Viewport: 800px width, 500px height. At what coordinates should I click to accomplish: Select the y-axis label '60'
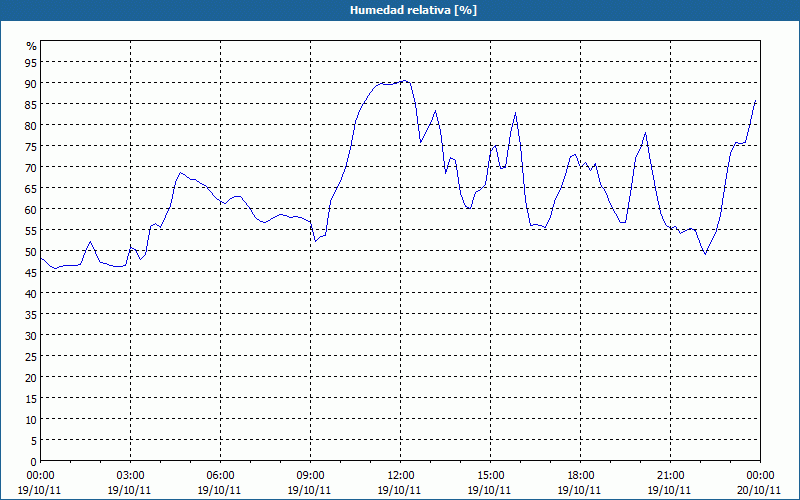pyautogui.click(x=32, y=210)
